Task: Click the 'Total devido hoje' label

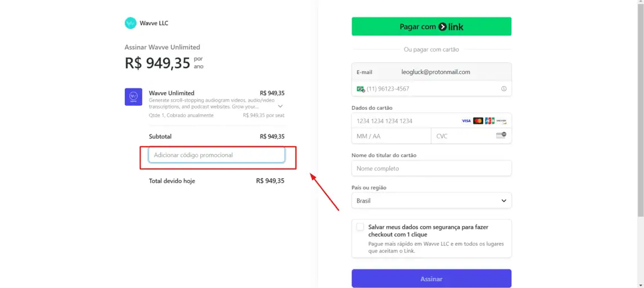Action: click(172, 181)
